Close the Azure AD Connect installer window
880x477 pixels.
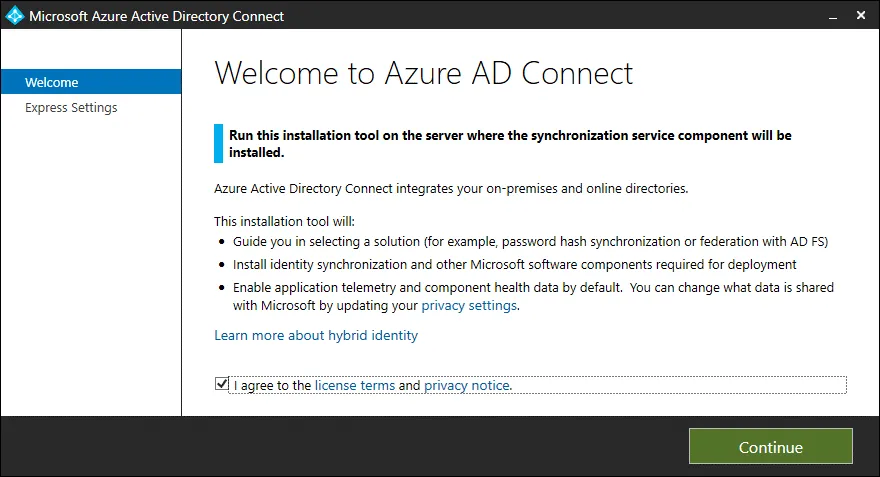click(x=859, y=16)
